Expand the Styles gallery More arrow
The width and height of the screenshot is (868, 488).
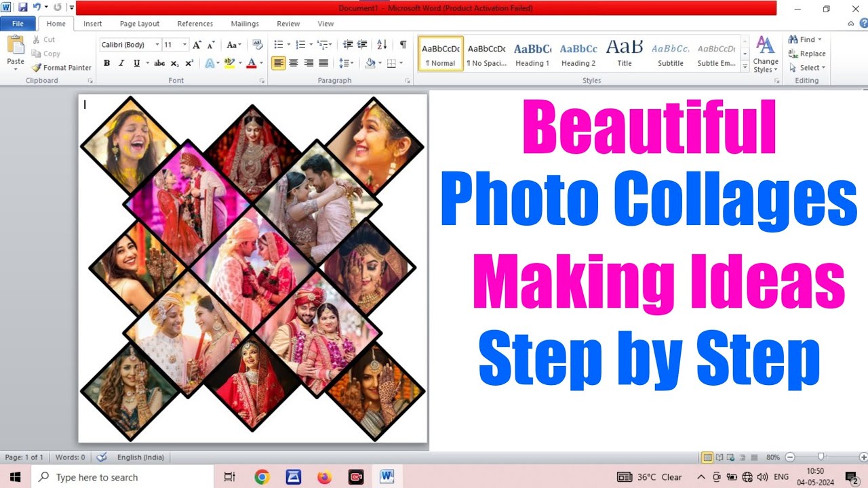(x=745, y=65)
